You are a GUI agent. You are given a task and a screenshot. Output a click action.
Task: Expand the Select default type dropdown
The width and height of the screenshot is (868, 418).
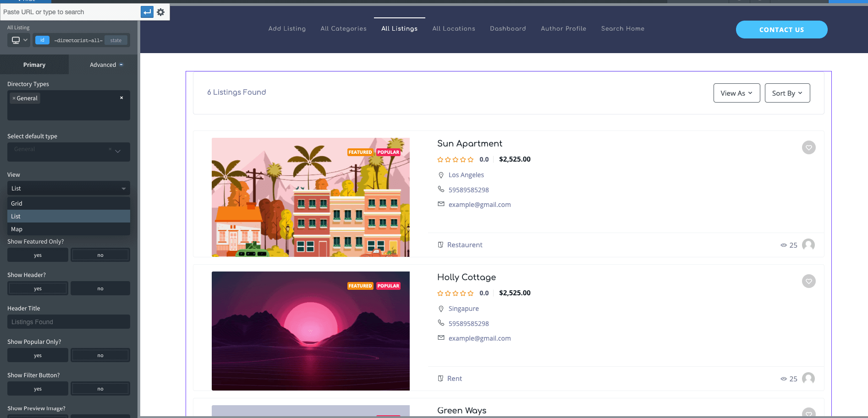pyautogui.click(x=117, y=152)
